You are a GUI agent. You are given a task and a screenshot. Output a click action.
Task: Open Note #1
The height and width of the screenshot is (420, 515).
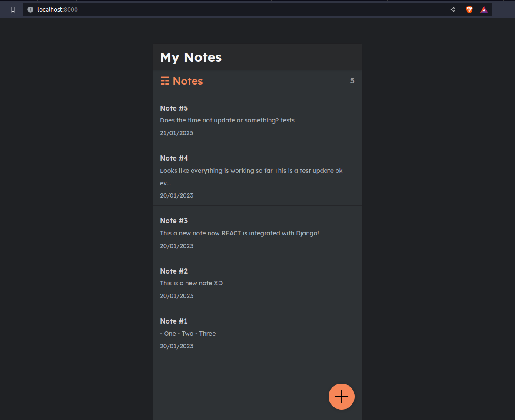257,331
